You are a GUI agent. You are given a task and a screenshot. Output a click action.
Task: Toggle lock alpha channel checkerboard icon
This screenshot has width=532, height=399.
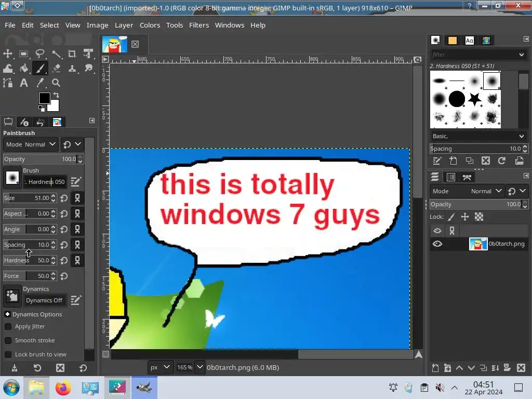click(x=478, y=217)
